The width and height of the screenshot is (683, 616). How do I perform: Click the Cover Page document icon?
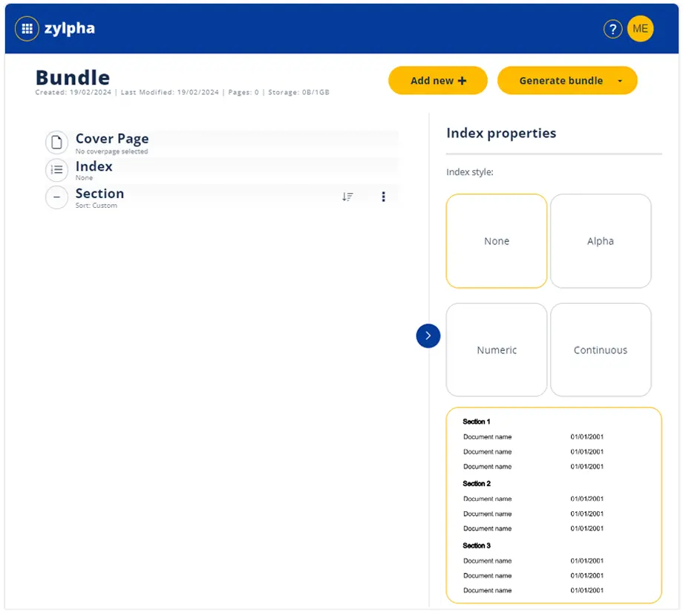(x=57, y=142)
